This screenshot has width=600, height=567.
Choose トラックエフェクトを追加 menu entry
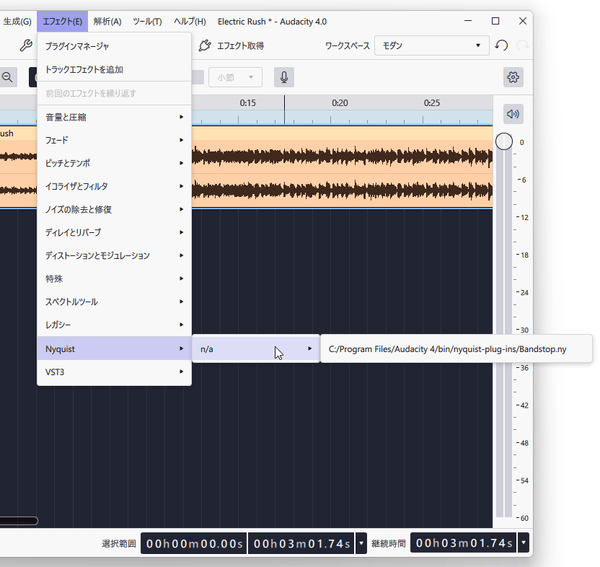point(114,70)
